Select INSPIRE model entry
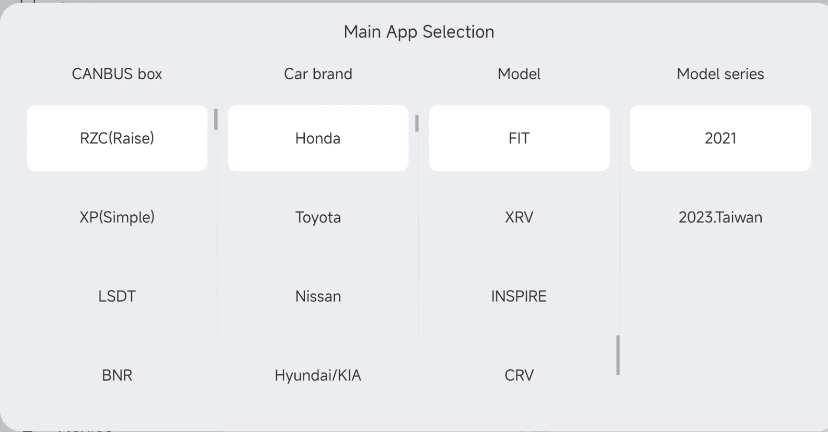828x432 pixels. tap(519, 296)
